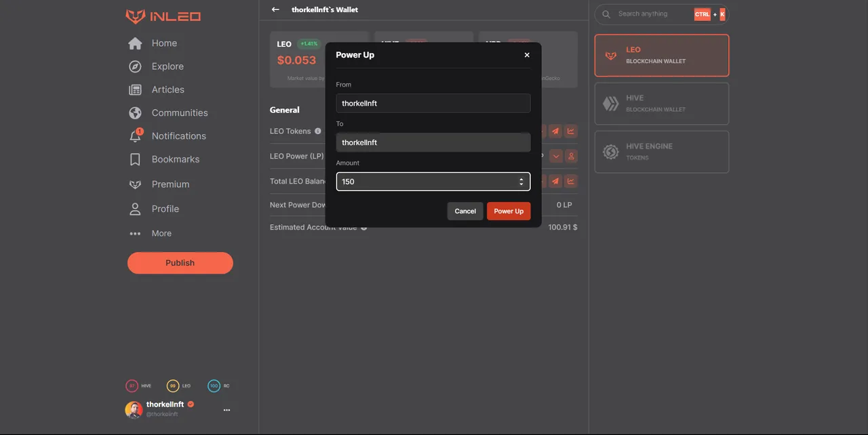Click the LEO Power row delegate person icon

[571, 156]
